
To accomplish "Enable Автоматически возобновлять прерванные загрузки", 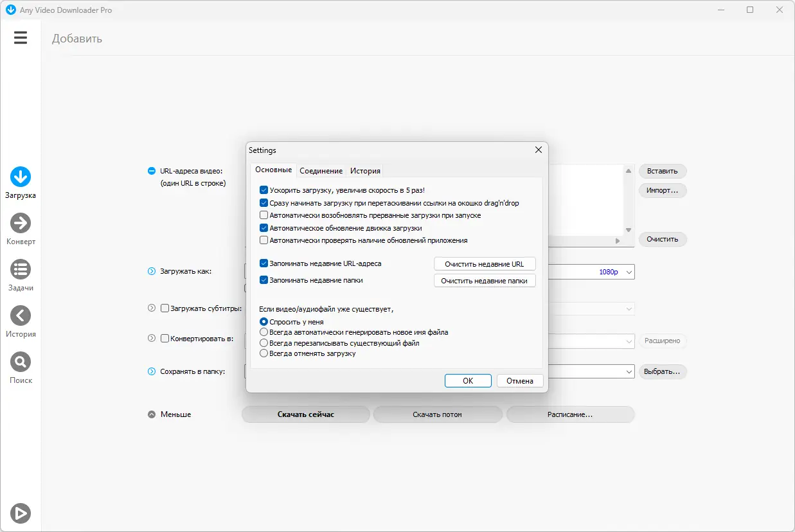I will click(264, 215).
